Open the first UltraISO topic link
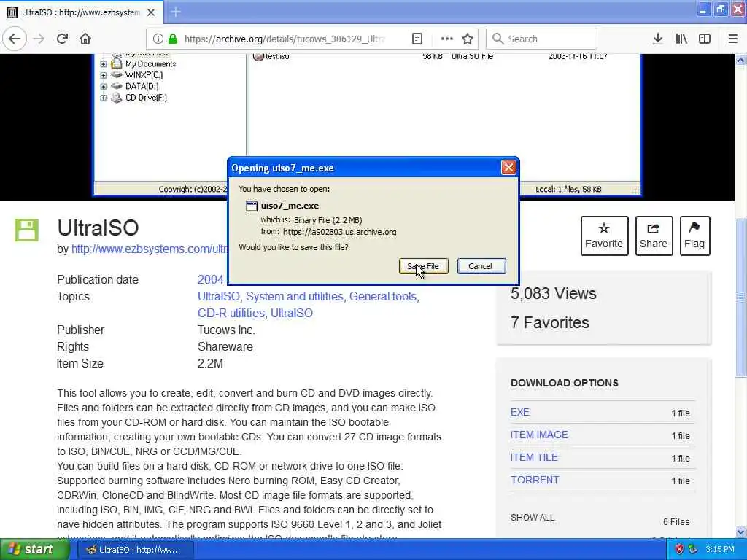Viewport: 747px width, 560px height. coord(218,296)
